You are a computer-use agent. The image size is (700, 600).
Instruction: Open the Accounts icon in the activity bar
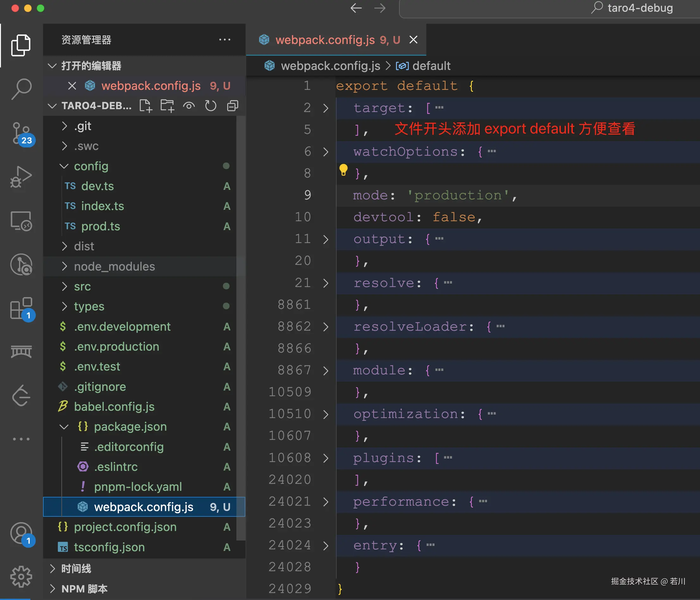pos(21,534)
